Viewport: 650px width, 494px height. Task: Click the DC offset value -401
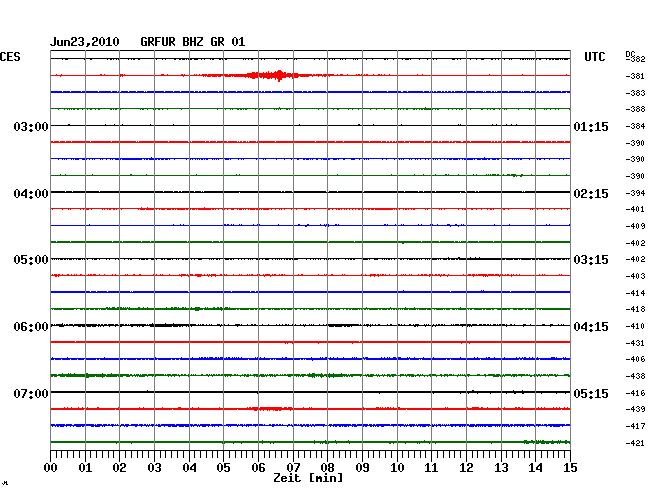635,209
